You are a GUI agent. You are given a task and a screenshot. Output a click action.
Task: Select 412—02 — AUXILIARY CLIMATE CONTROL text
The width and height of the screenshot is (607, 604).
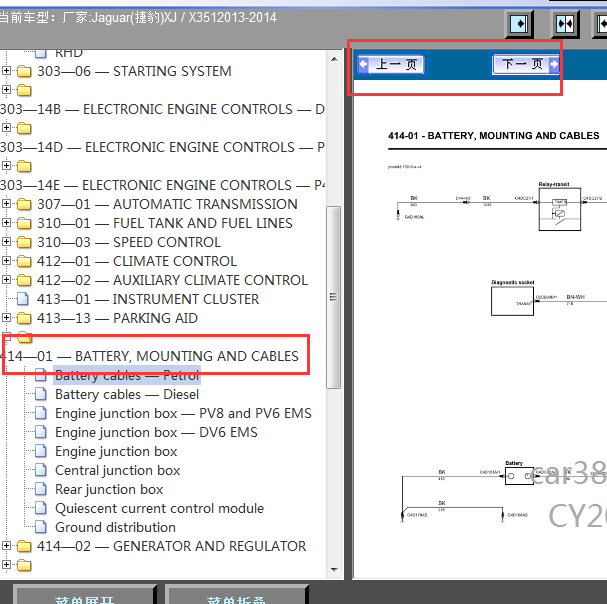pos(173,280)
